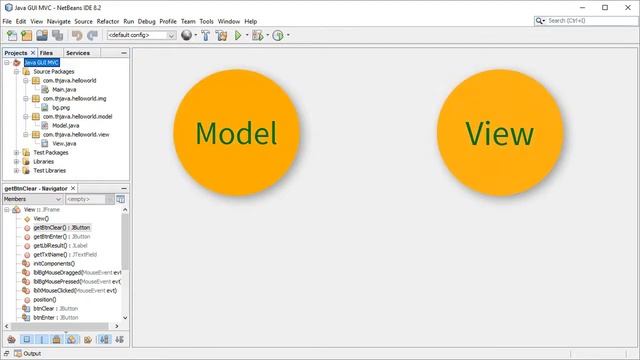Screen dimensions: 640x360
Task: Open the empty filter dropdown in Navigator
Action: [x=110, y=199]
